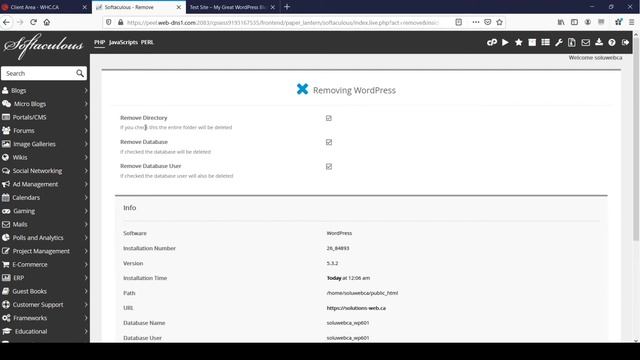Open page actions ellipsis menu
640x360 pixels.
476,22
